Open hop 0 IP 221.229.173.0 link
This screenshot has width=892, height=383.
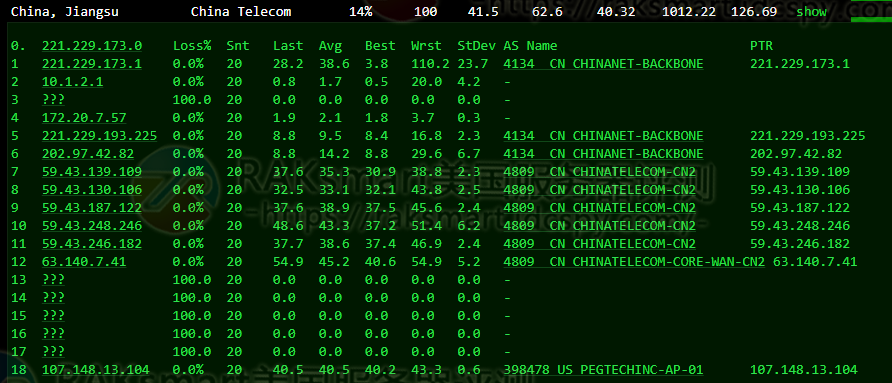pos(92,46)
